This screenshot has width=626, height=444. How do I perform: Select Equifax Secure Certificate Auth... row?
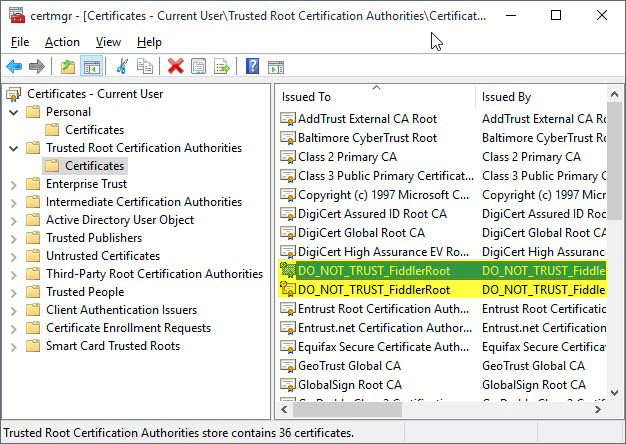pos(442,347)
